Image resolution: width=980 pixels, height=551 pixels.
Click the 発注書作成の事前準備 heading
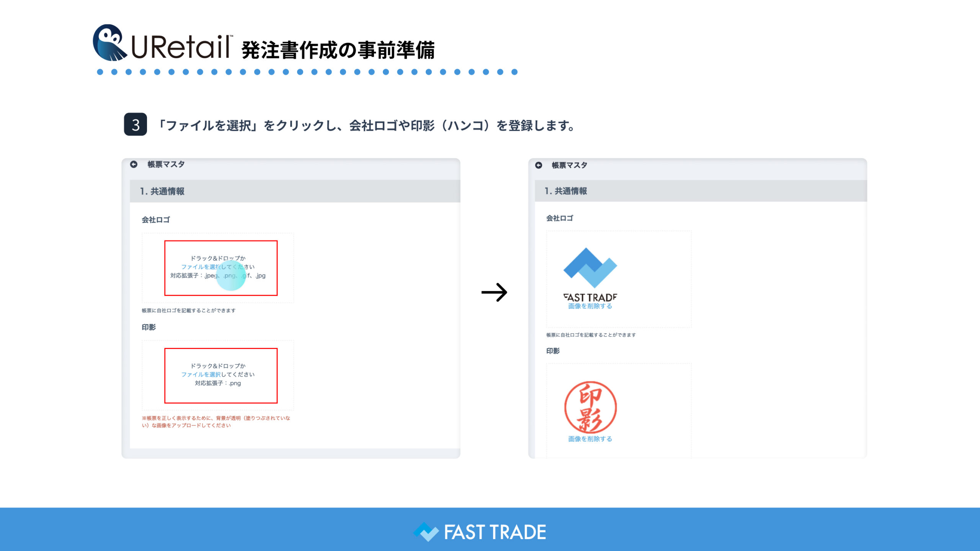pos(338,50)
